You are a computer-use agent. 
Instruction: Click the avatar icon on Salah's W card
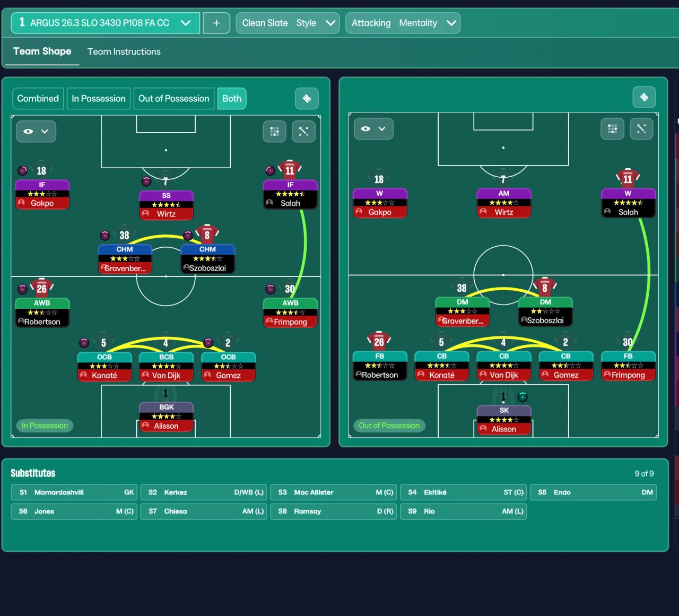tap(607, 212)
